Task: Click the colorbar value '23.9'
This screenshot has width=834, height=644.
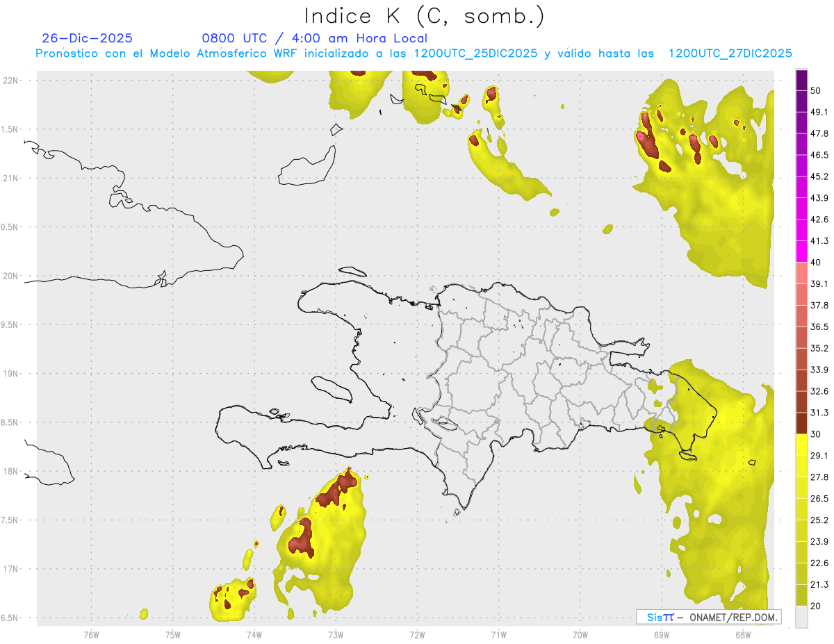Action: click(x=819, y=542)
